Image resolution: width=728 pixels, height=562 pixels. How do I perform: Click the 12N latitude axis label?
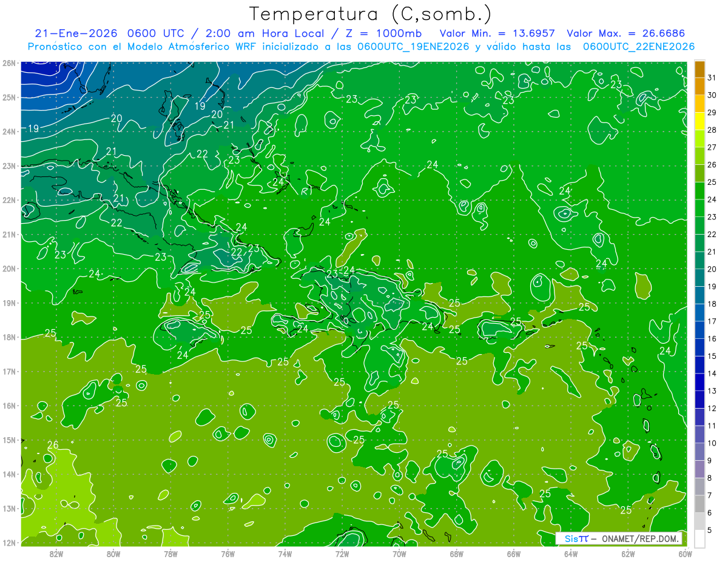click(x=9, y=543)
